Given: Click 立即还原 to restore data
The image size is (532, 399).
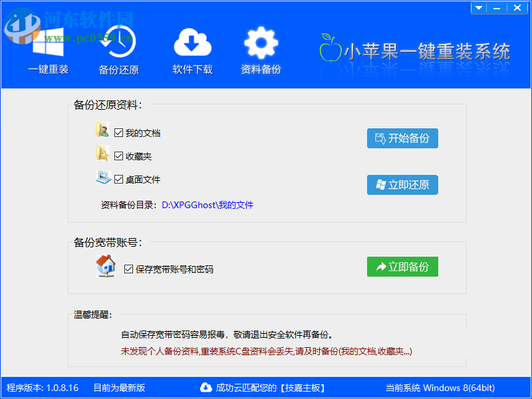Looking at the screenshot, I should (x=402, y=184).
